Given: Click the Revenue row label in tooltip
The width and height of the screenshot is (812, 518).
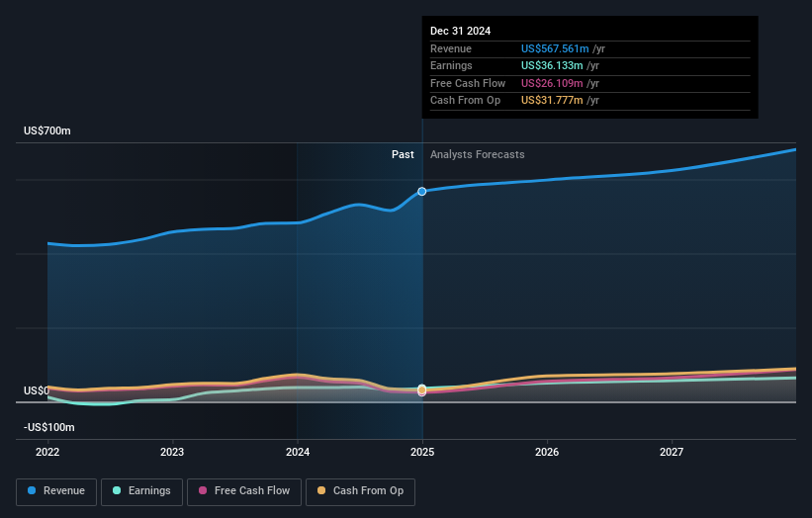Looking at the screenshot, I should [x=451, y=48].
